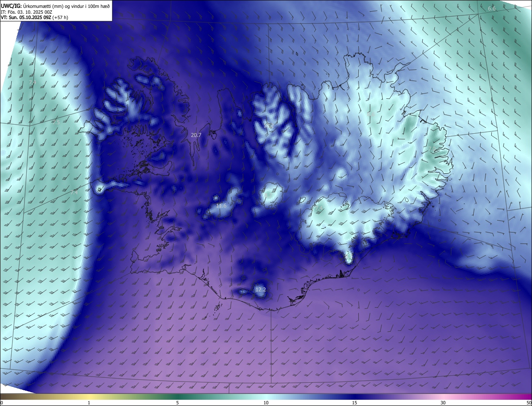Click the 20.7 value on the map
The height and width of the screenshot is (406, 532).
click(x=196, y=135)
